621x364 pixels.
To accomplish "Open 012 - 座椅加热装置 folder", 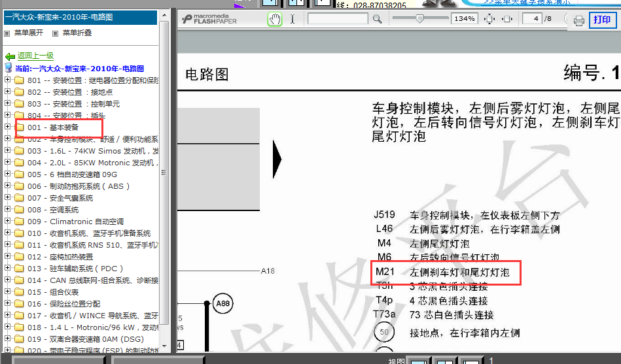I will click(x=60, y=257).
